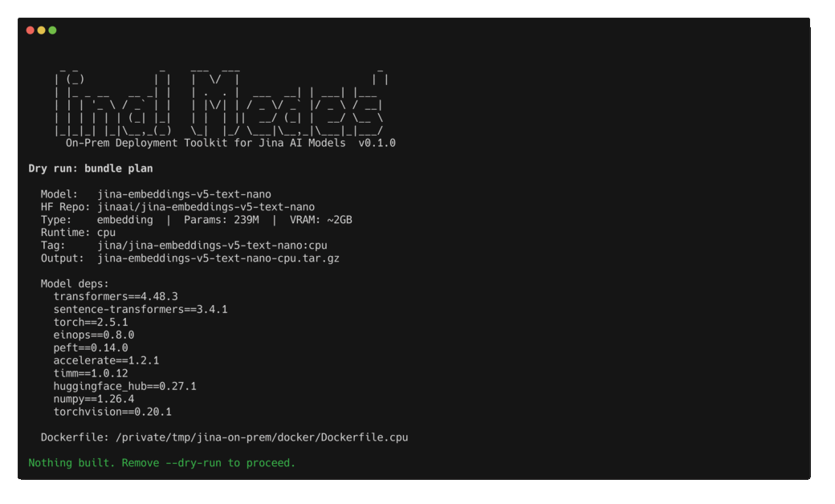This screenshot has width=835, height=504.
Task: Click the yellow minimize window dot
Action: point(42,30)
